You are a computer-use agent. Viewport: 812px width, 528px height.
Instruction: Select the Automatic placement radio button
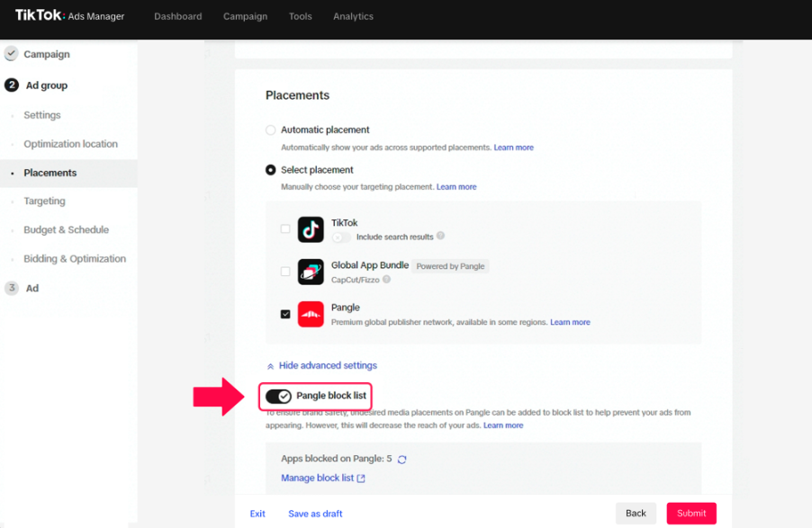270,130
